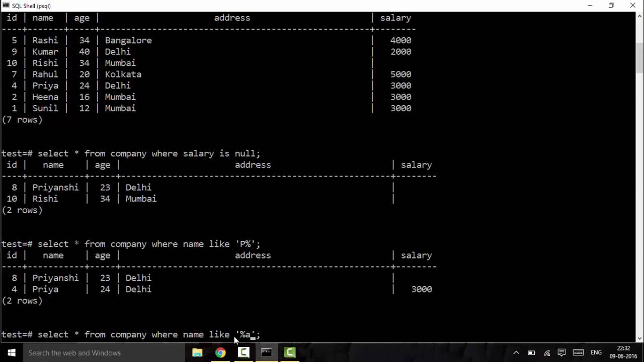Open the clock showing 22:32

tap(623, 352)
